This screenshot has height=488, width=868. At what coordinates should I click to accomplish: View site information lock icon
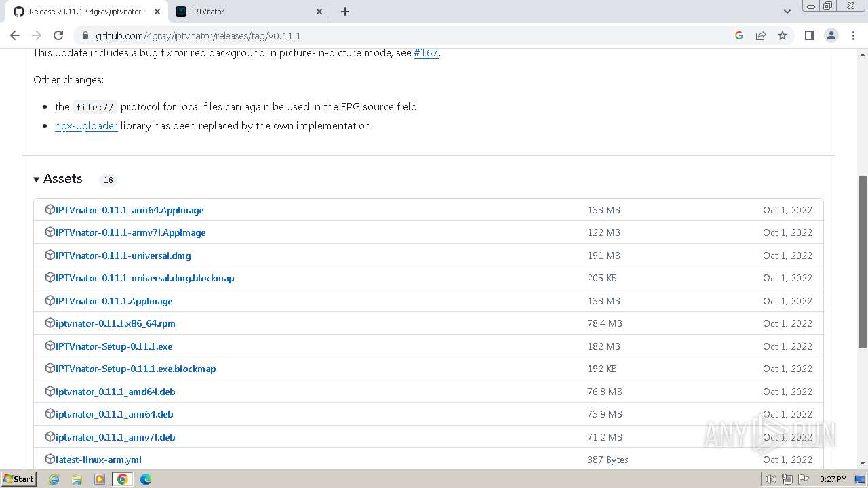point(85,35)
